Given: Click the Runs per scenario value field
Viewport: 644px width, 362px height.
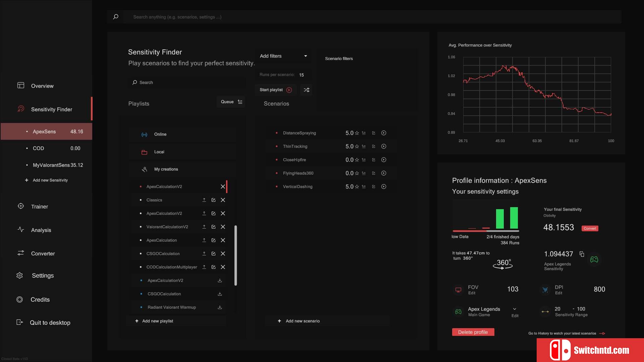Looking at the screenshot, I should [302, 75].
